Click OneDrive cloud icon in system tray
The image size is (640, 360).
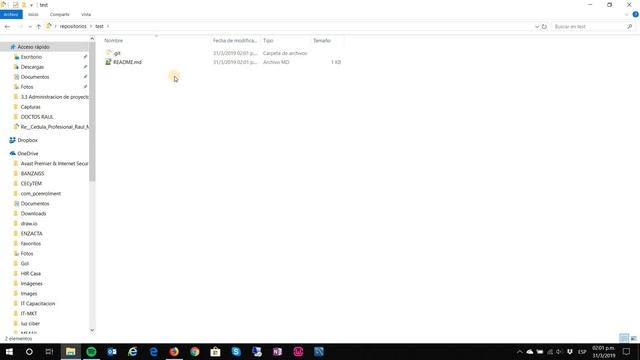point(530,352)
